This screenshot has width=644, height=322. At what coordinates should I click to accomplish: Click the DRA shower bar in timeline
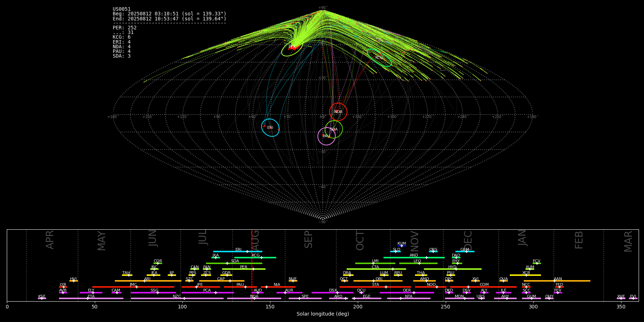(x=348, y=275)
